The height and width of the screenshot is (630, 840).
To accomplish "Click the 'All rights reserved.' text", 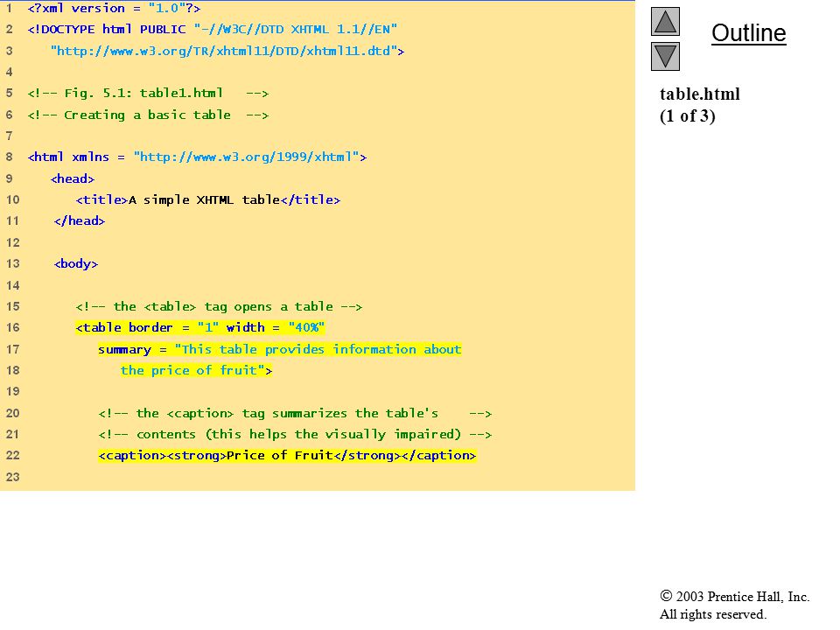I will pos(712,614).
